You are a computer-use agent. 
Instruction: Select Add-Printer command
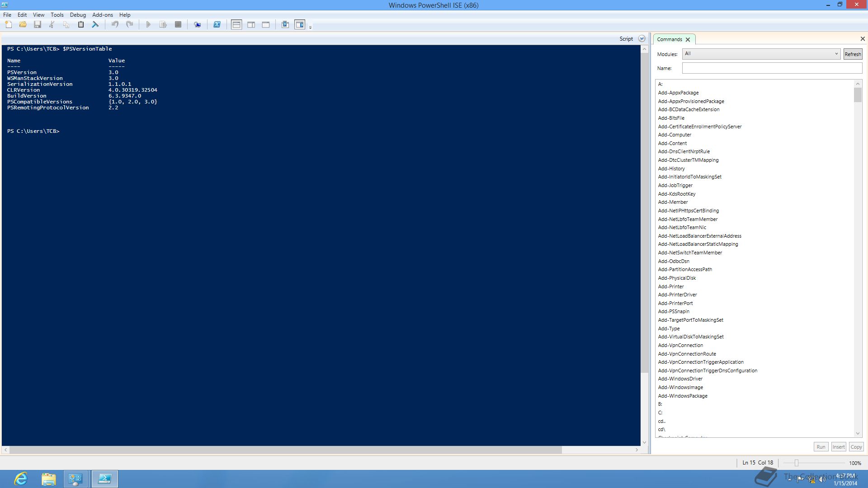point(671,286)
